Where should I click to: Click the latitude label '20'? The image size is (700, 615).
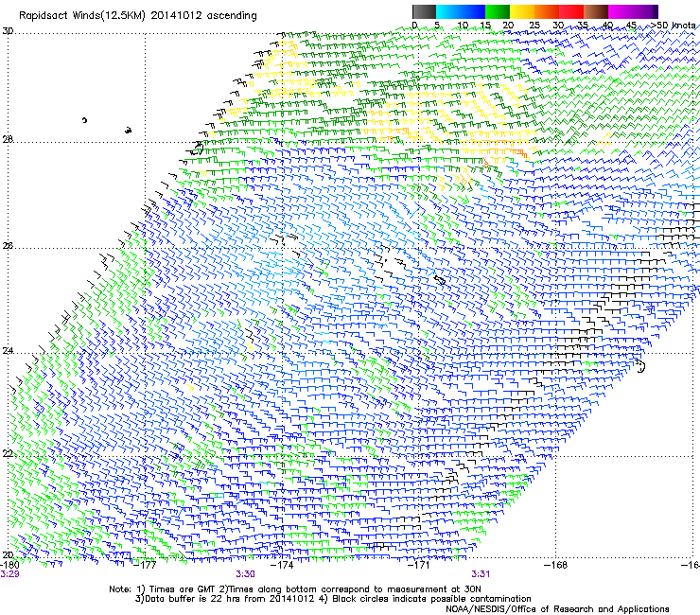tap(8, 555)
